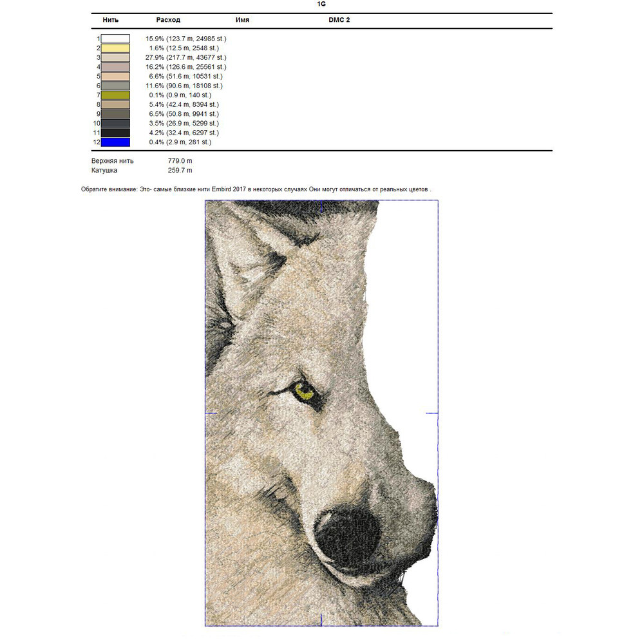Screen dimensions: 644x644
Task: Select the pale yellow thread 2 swatch
Action: pos(115,48)
